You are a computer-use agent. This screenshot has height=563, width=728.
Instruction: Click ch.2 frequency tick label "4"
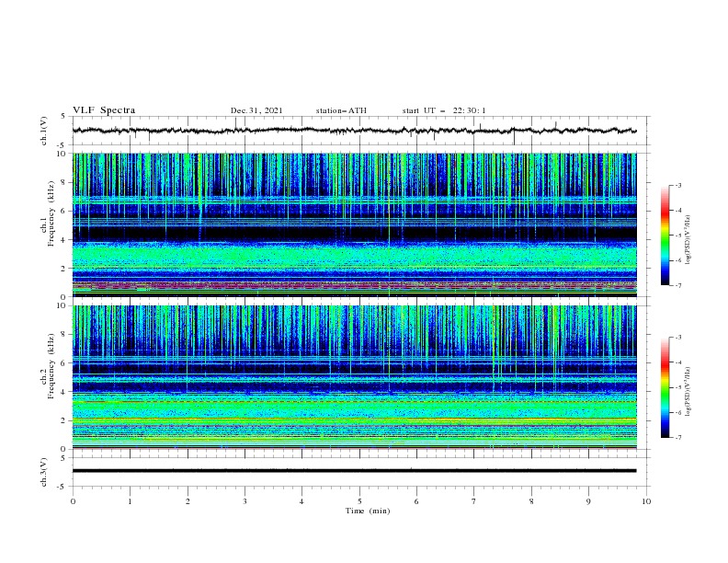(64, 392)
